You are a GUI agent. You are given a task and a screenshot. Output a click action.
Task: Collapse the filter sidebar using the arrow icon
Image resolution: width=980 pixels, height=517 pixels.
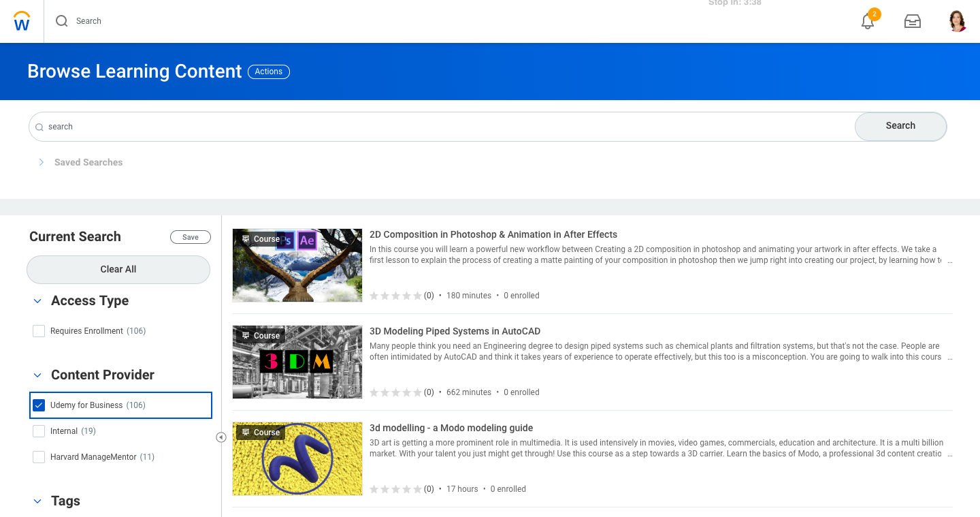pyautogui.click(x=221, y=437)
